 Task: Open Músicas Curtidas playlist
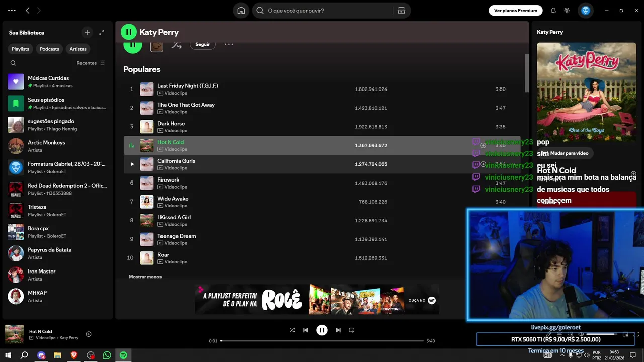click(57, 81)
